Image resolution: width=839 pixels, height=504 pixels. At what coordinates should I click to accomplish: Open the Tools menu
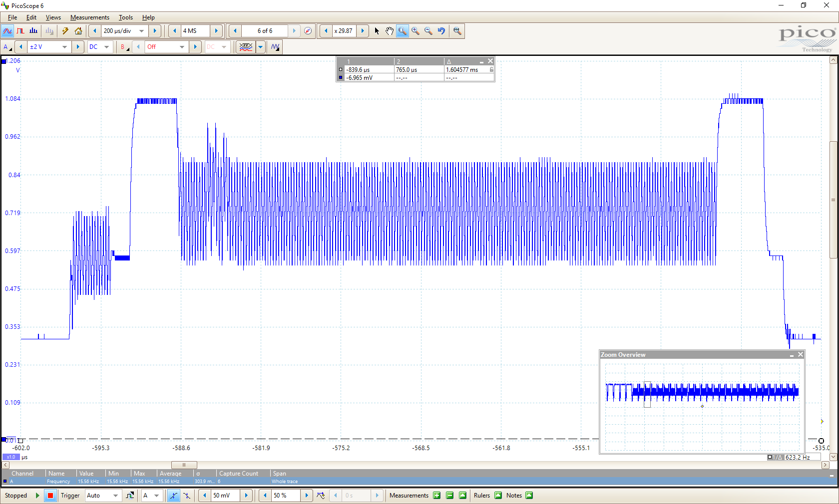126,17
